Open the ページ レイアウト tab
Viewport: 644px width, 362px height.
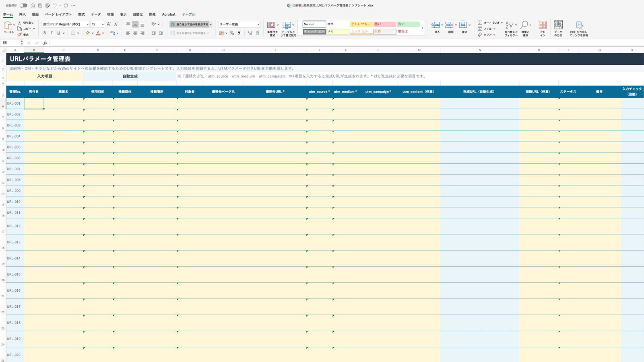(58, 14)
